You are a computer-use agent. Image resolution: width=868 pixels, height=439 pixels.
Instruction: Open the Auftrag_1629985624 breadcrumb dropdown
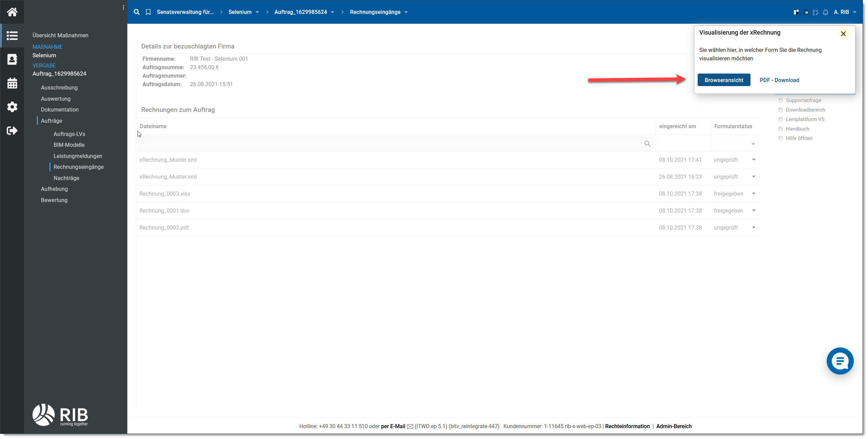pyautogui.click(x=333, y=12)
